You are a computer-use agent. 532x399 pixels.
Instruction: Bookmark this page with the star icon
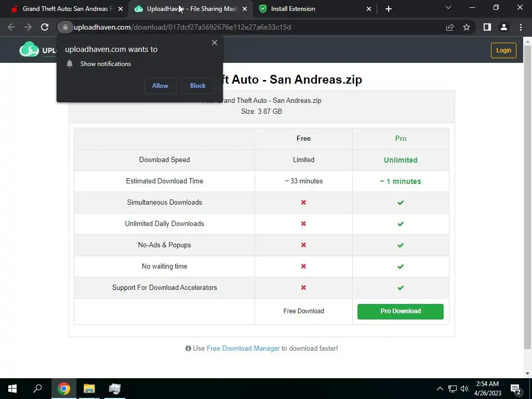(x=467, y=27)
